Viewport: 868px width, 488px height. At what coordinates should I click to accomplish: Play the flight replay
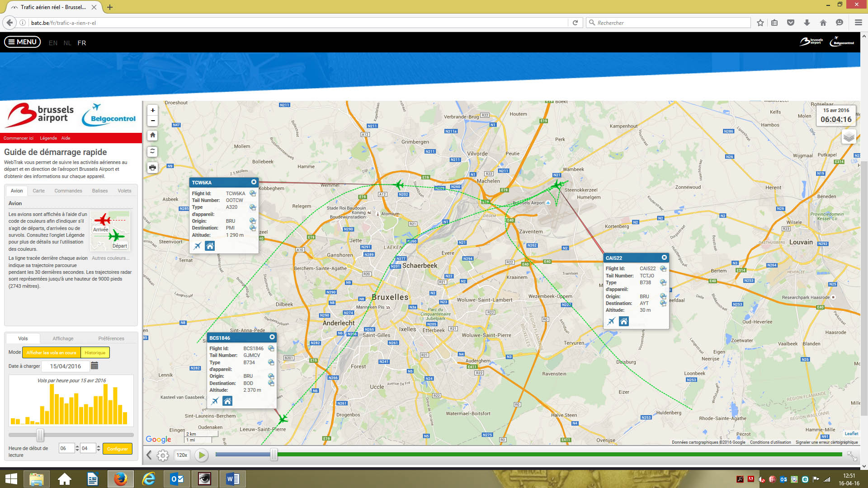pyautogui.click(x=202, y=455)
